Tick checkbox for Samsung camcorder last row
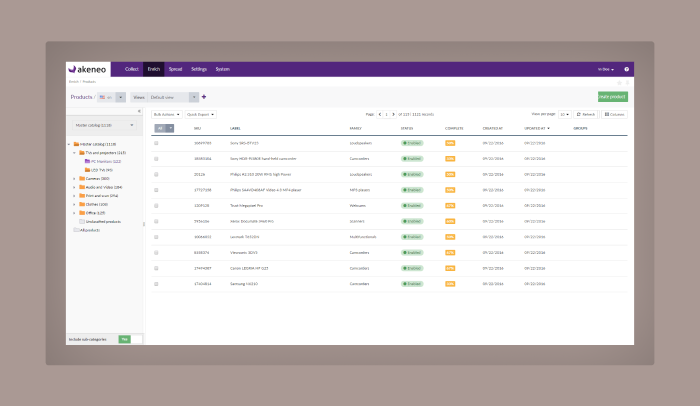Image resolution: width=700 pixels, height=406 pixels. point(156,284)
